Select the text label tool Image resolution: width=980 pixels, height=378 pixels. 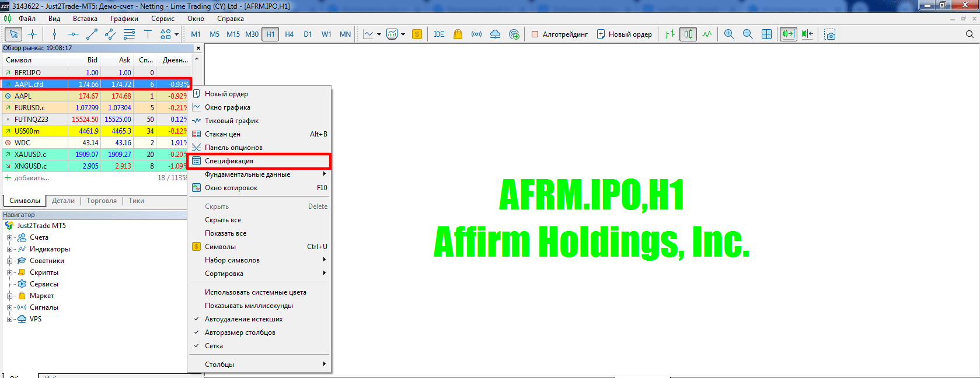148,34
